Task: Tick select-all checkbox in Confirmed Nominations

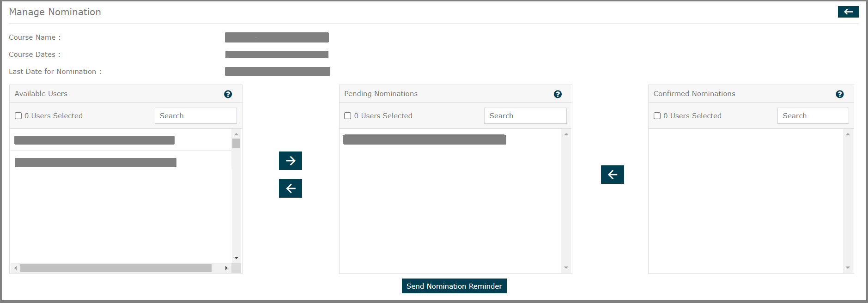Action: (x=657, y=116)
